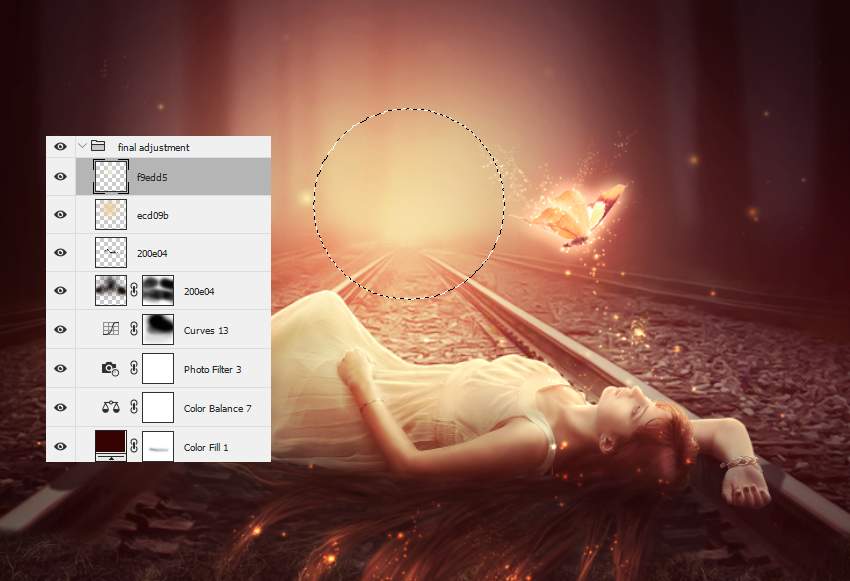The image size is (850, 581).
Task: Select the Curves 13 layer mask thumbnail
Action: 158,328
